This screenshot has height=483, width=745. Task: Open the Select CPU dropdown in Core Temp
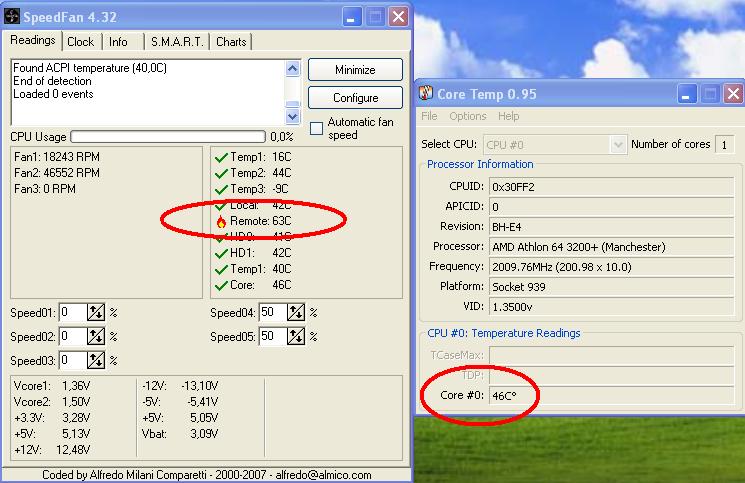click(618, 144)
